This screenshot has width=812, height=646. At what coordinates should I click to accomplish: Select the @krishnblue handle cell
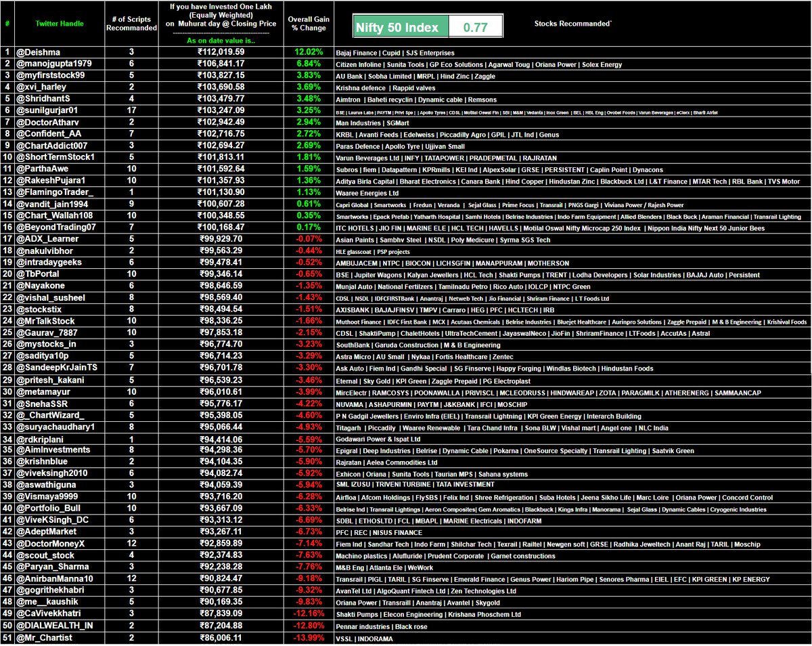tap(60, 462)
